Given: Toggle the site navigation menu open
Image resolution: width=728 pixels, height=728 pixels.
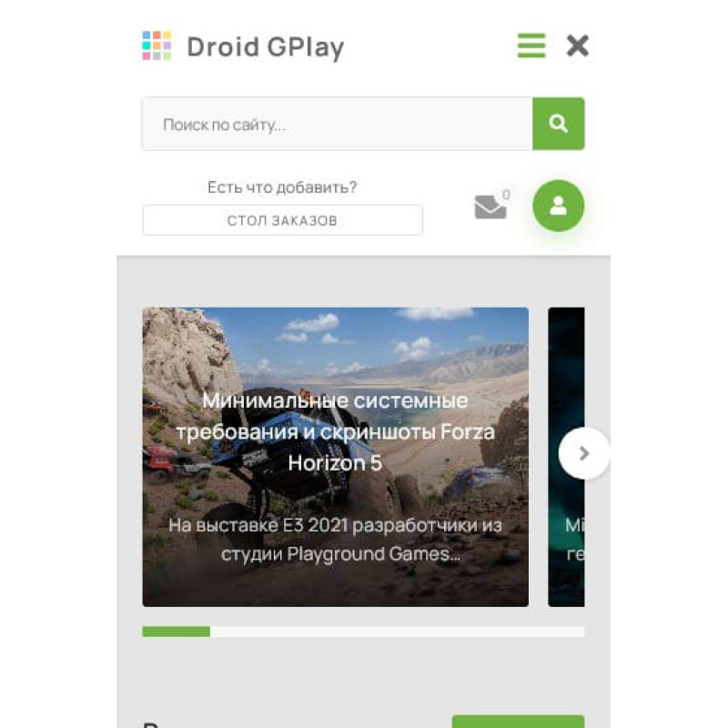Looking at the screenshot, I should [531, 45].
